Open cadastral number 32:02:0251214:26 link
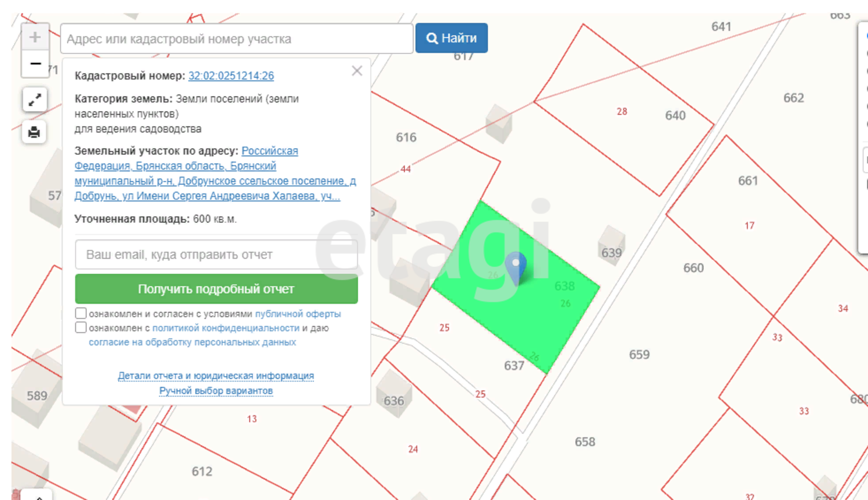This screenshot has height=500, width=868. point(231,75)
